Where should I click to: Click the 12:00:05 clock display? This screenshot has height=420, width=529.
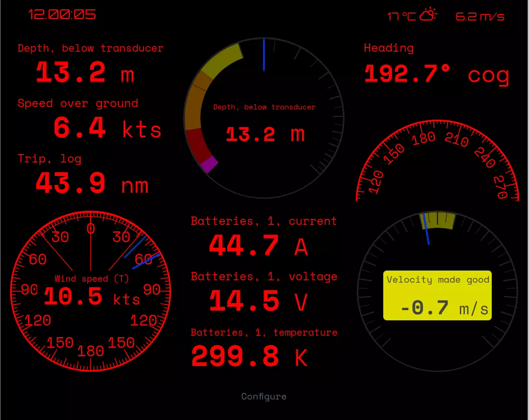[x=62, y=14]
